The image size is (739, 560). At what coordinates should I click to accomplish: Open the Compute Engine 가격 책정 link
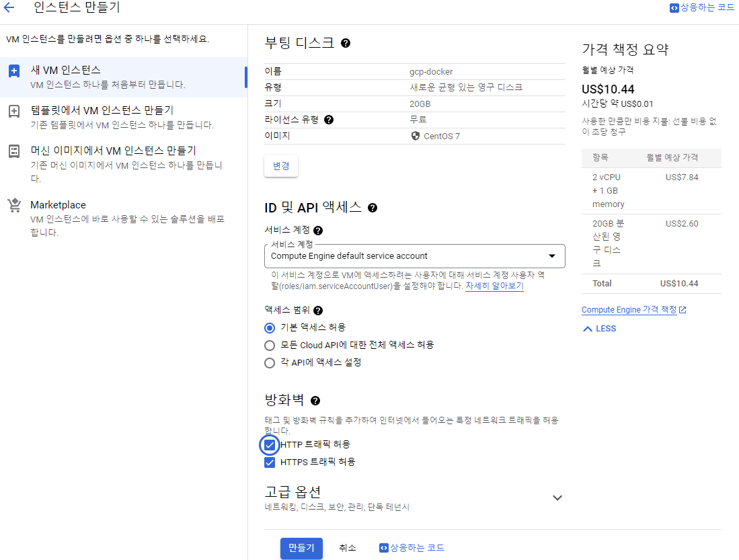point(629,310)
